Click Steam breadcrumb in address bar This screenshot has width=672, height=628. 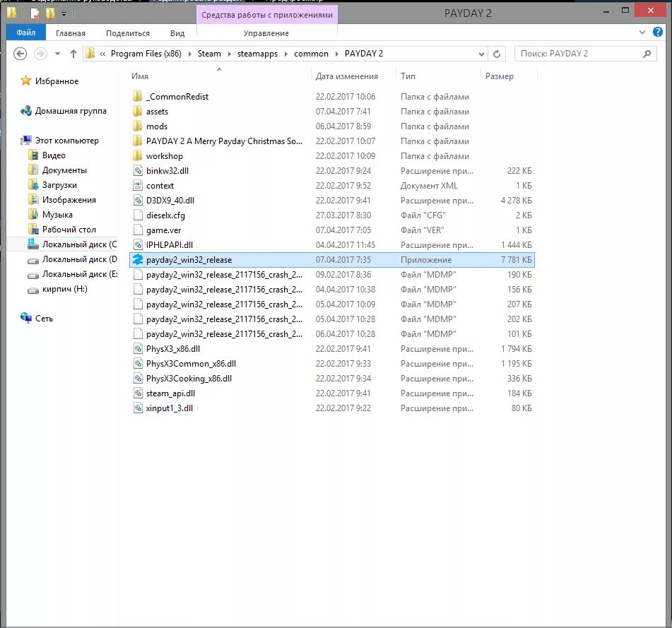[x=209, y=54]
